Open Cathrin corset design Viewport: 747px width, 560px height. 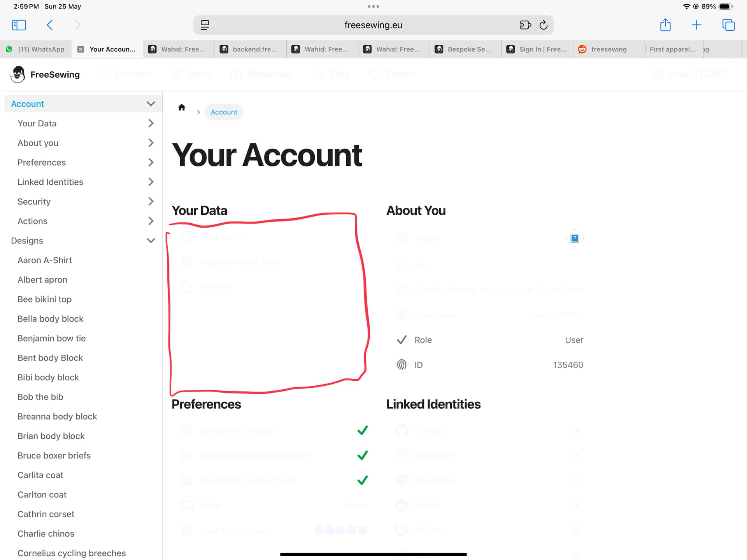(x=46, y=514)
